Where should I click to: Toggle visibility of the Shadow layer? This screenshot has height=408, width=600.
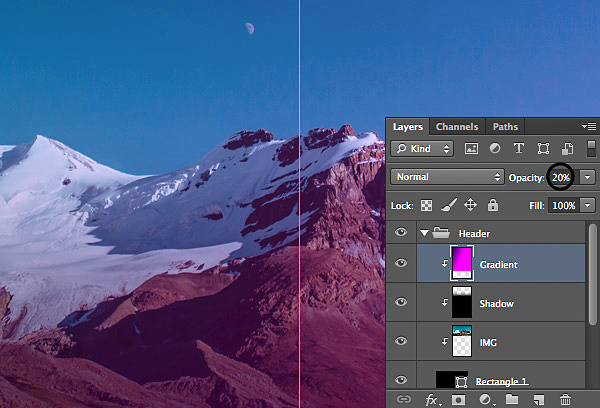click(x=401, y=302)
